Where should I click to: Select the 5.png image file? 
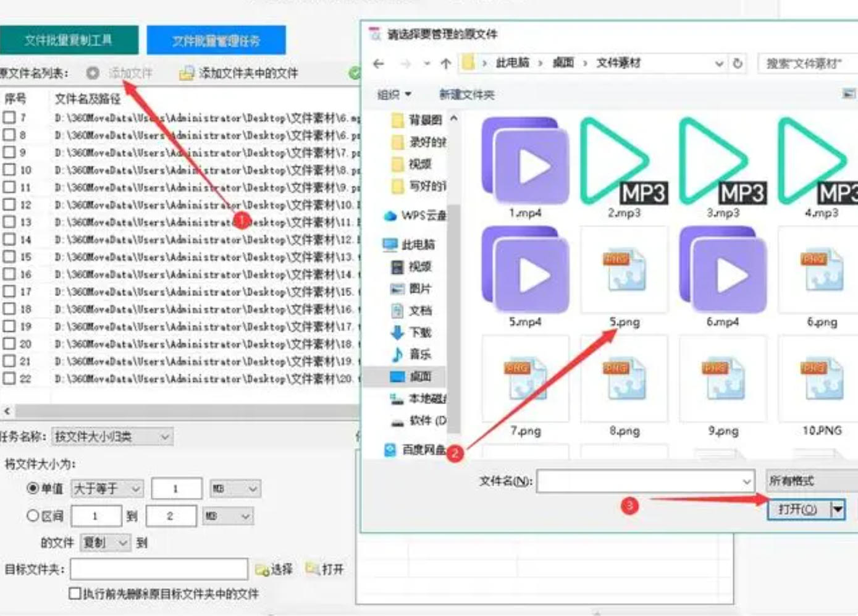click(x=624, y=277)
